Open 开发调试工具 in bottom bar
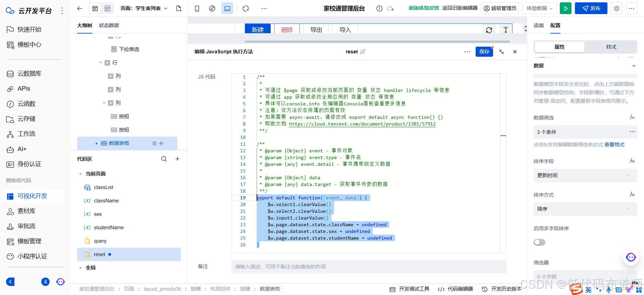 (x=409, y=289)
